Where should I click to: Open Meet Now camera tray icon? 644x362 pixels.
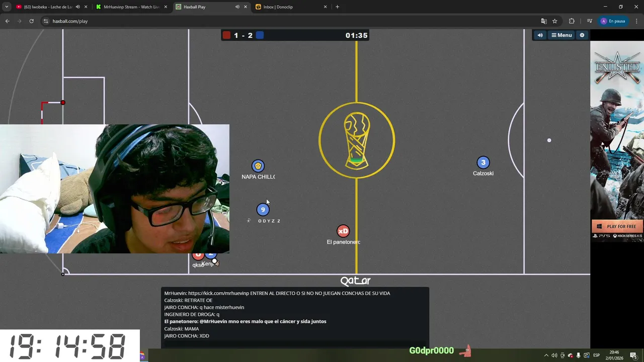tap(562, 355)
